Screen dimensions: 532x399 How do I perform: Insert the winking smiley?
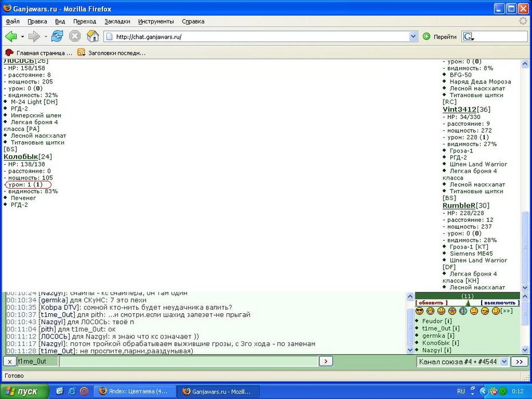click(x=496, y=311)
